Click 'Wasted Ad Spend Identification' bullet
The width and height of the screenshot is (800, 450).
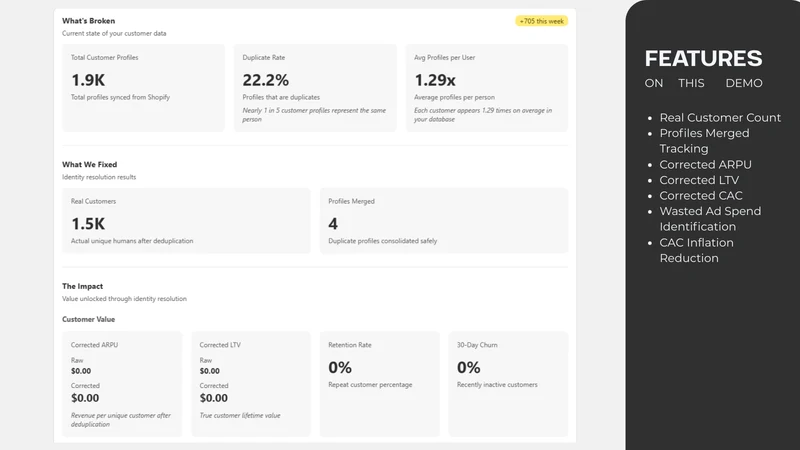[x=710, y=219]
